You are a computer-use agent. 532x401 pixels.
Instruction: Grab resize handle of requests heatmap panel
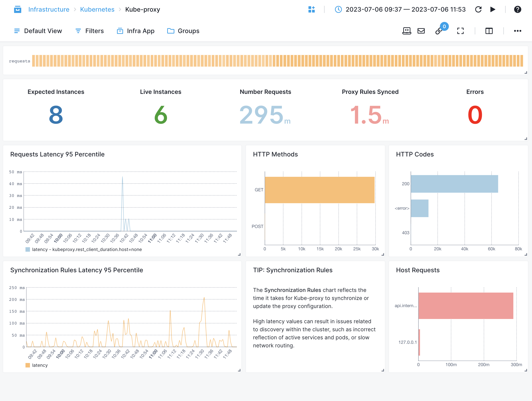coord(526,72)
